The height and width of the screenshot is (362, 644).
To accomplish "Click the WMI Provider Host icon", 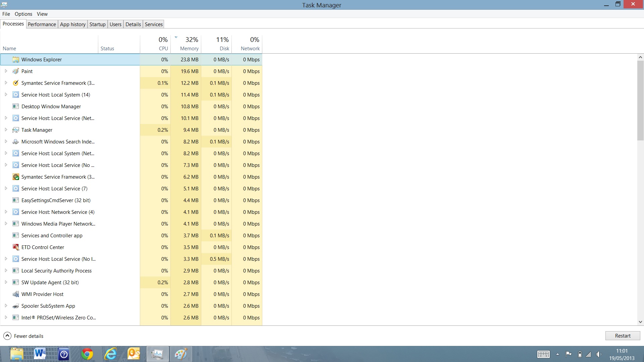I will [x=15, y=294].
